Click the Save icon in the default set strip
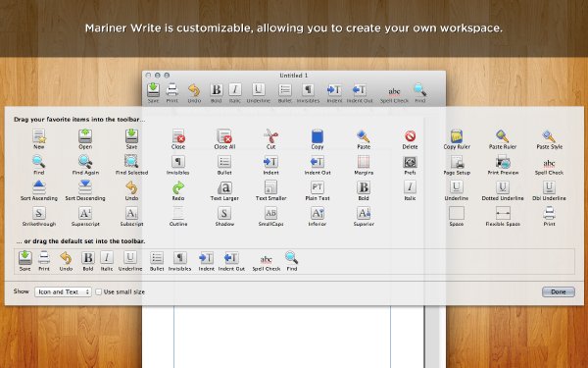This screenshot has height=368, width=588. pyautogui.click(x=25, y=258)
